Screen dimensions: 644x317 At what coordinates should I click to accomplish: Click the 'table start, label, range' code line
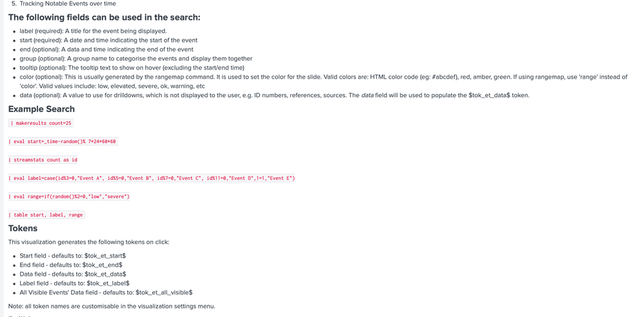[x=46, y=215]
